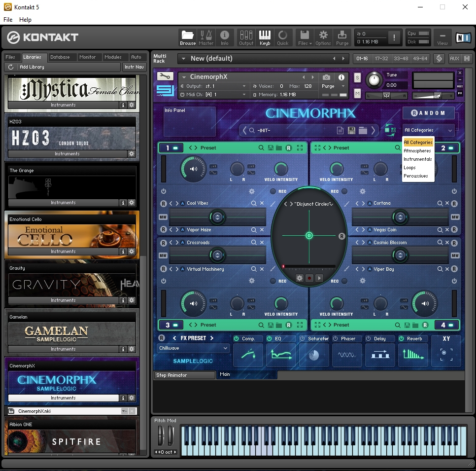This screenshot has height=471, width=476.
Task: Open the Files toolbar dropdown
Action: (305, 37)
